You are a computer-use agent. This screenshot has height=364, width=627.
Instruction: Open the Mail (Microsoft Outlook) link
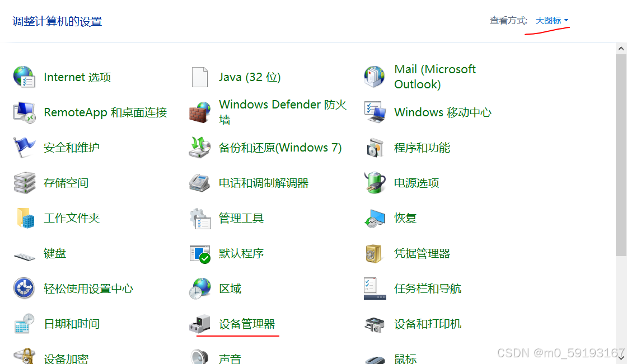(434, 77)
